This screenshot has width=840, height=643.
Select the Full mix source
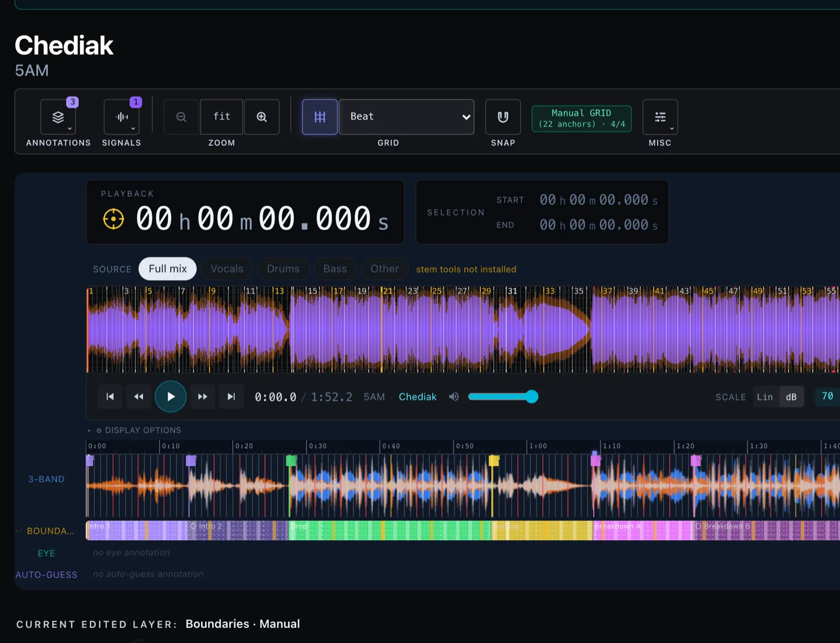167,269
